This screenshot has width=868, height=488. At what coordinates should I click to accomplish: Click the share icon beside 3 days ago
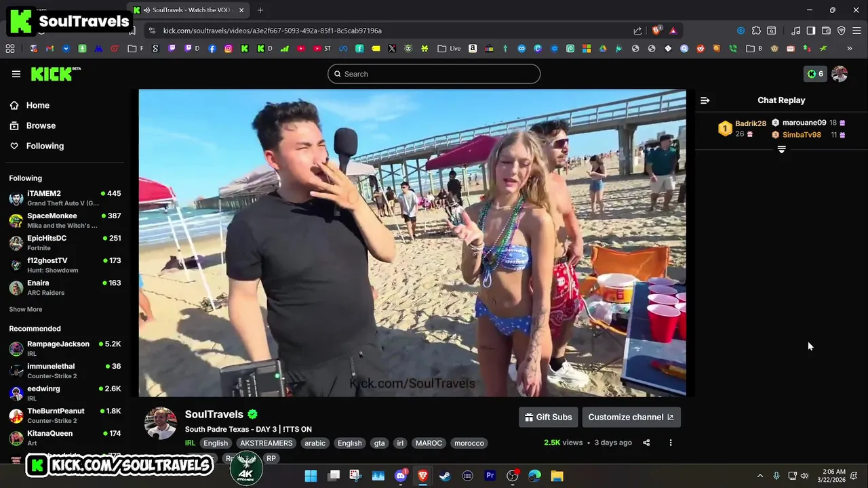pos(646,443)
